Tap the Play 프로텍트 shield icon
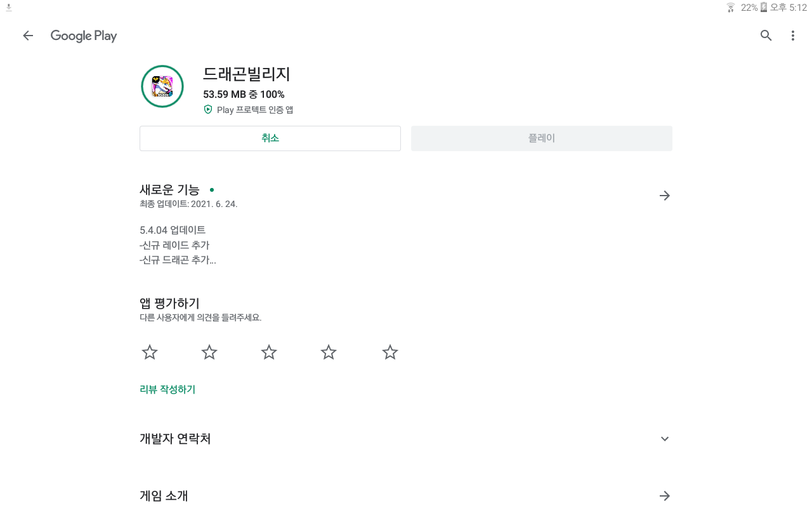The image size is (812, 508). point(207,109)
